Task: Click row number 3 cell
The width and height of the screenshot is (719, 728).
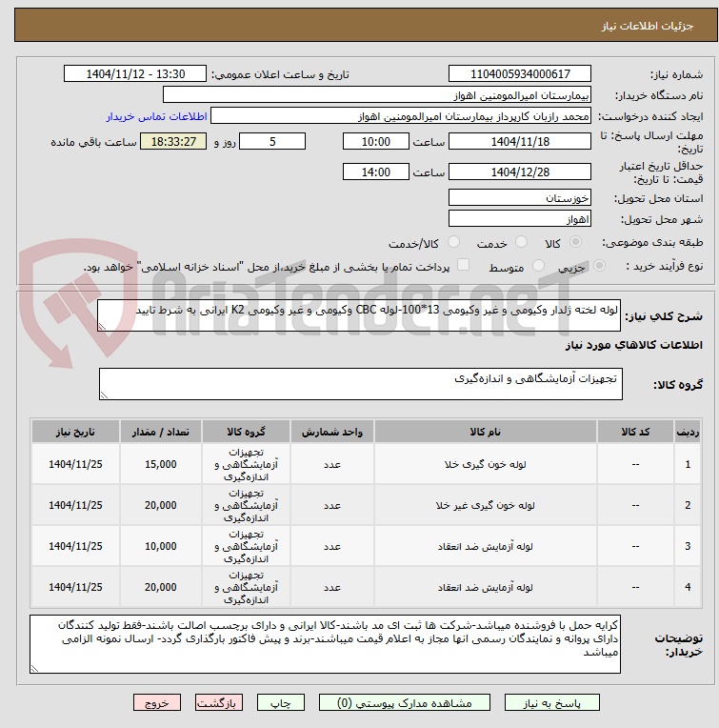Action: pyautogui.click(x=688, y=546)
